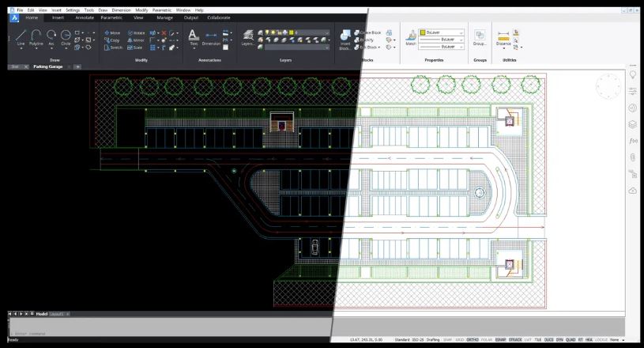Toggle SNAP in status bar
The height and width of the screenshot is (348, 644).
pyautogui.click(x=448, y=340)
